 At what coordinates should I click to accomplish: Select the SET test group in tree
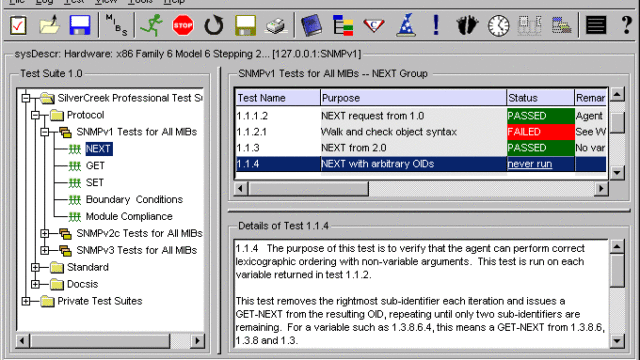coord(95,182)
